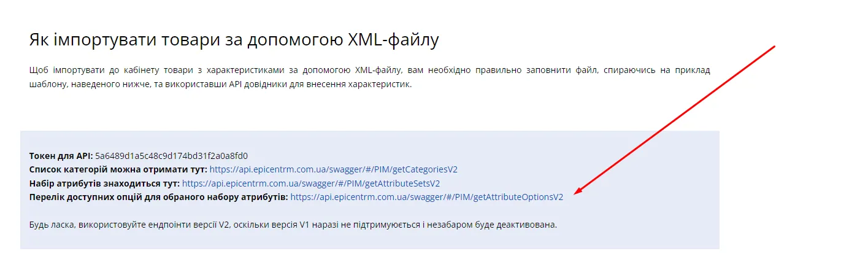Click "деактивована" at the end of the note

(x=528, y=225)
